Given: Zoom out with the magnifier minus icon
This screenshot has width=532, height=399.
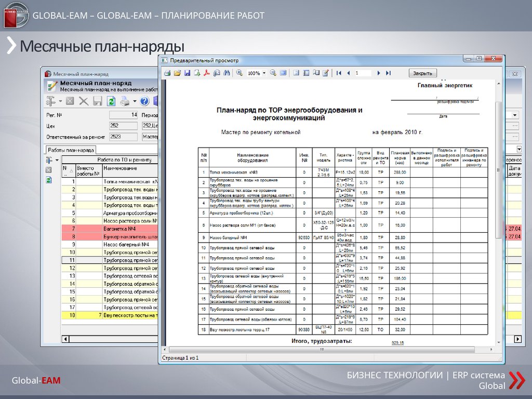Looking at the screenshot, I should tap(273, 73).
